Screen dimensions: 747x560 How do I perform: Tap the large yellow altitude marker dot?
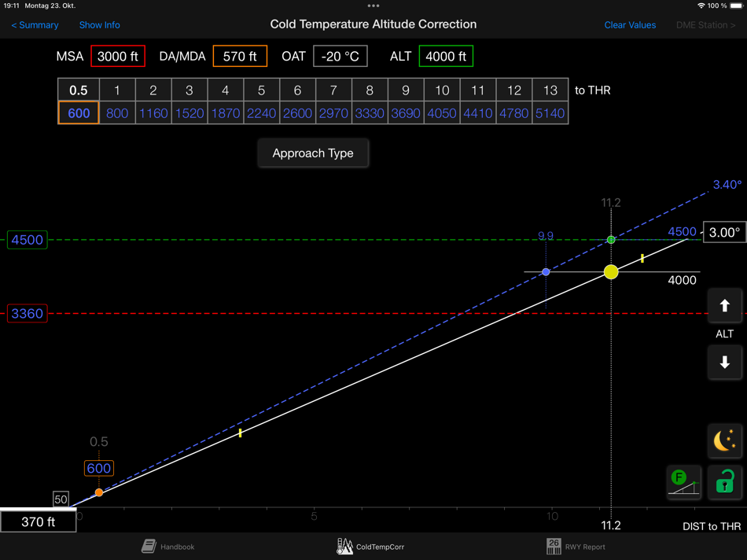pos(611,271)
